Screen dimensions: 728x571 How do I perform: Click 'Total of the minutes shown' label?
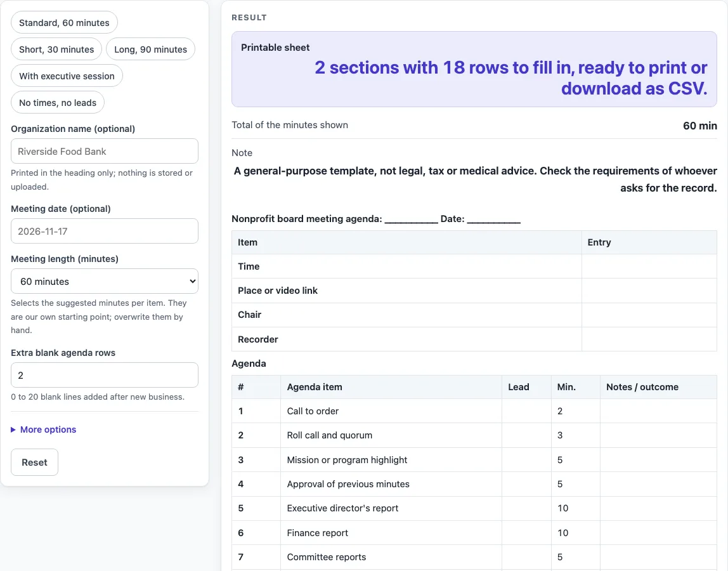click(290, 125)
